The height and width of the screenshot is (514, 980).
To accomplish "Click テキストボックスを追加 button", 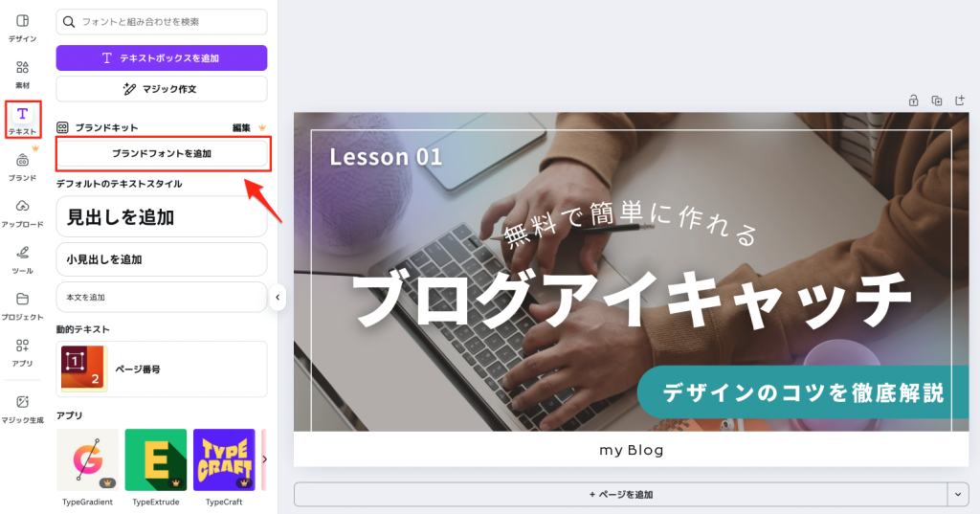I will [x=162, y=58].
